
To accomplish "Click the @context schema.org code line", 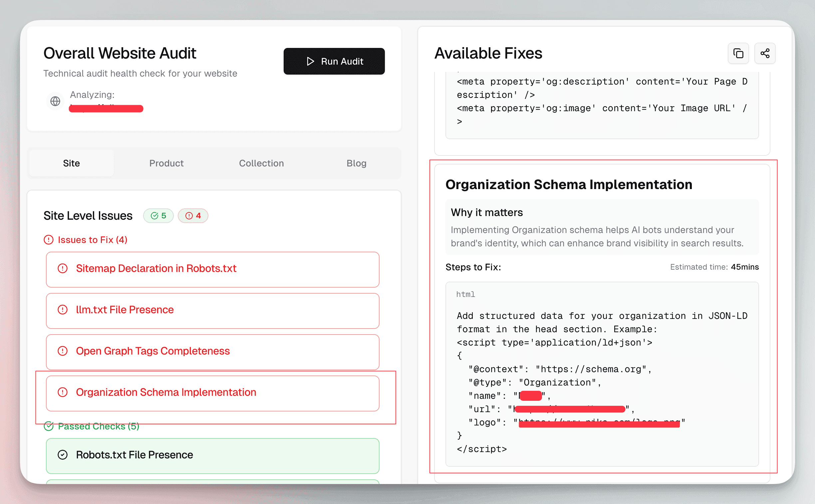I will click(x=560, y=369).
